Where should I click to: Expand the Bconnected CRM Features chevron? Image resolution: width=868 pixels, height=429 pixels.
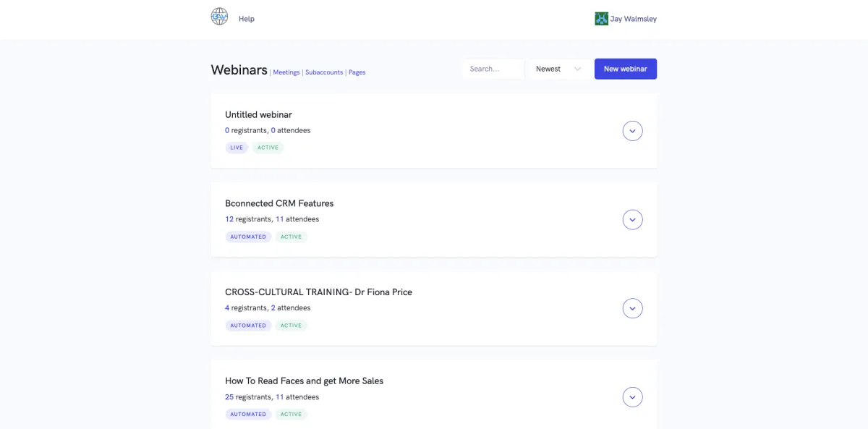pyautogui.click(x=633, y=220)
